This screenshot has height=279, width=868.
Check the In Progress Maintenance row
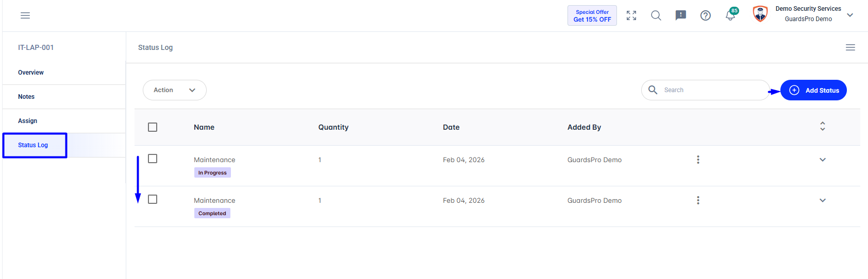point(153,159)
